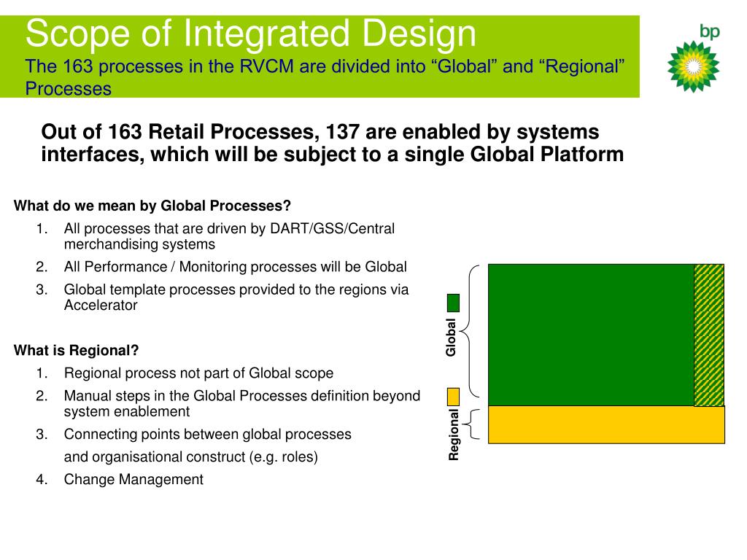Click the solid green Global chart block
The height and width of the screenshot is (560, 747).
tap(591, 335)
